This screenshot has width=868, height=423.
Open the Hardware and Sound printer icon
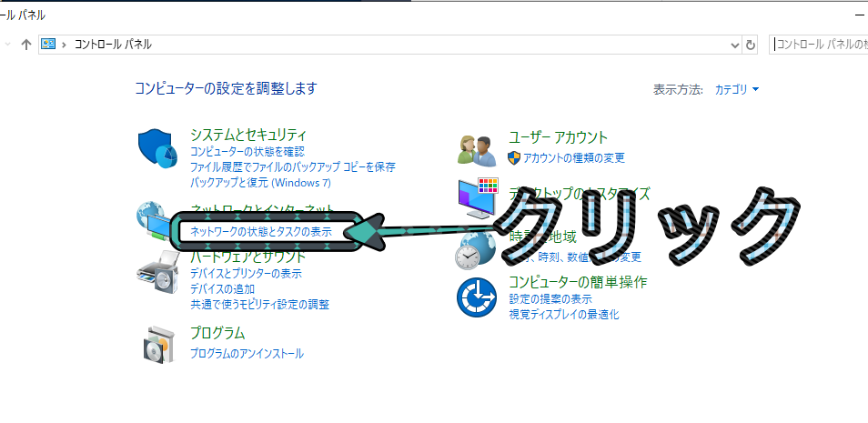pyautogui.click(x=157, y=271)
